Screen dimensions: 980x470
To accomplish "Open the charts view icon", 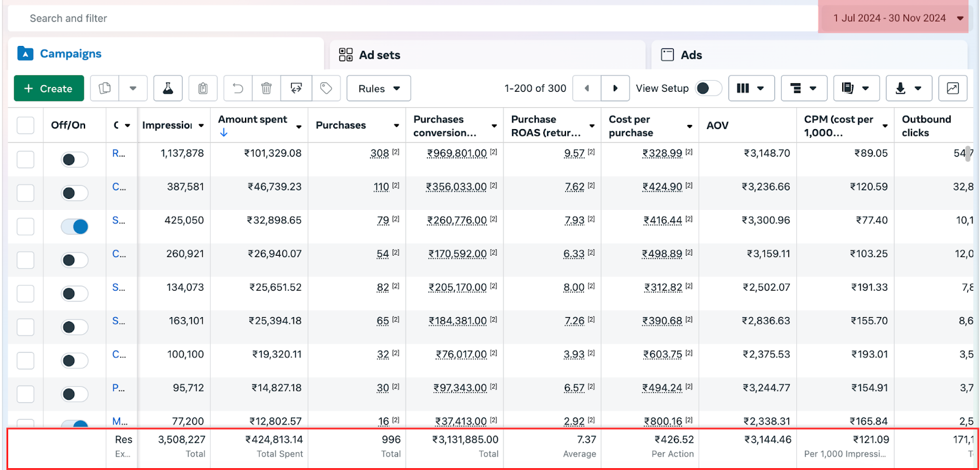I will point(952,89).
